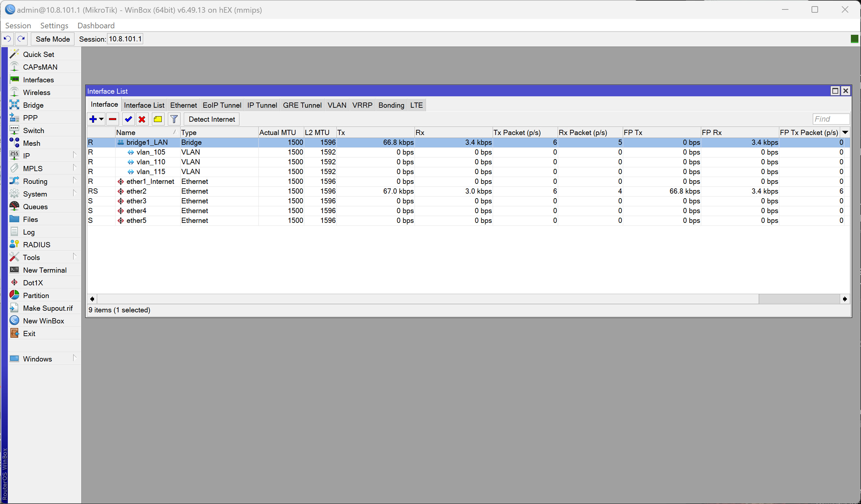Viewport: 861px width, 504px height.
Task: Toggle Safe Mode
Action: 52,39
